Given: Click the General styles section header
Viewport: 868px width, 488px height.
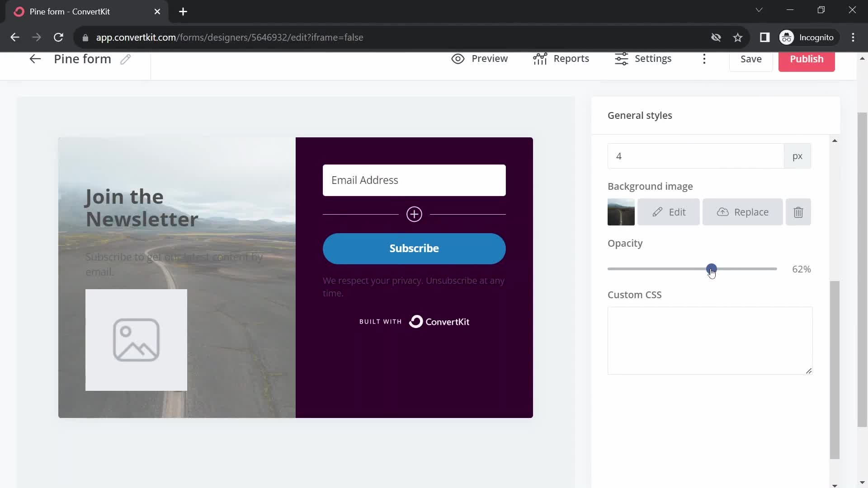Looking at the screenshot, I should [640, 115].
